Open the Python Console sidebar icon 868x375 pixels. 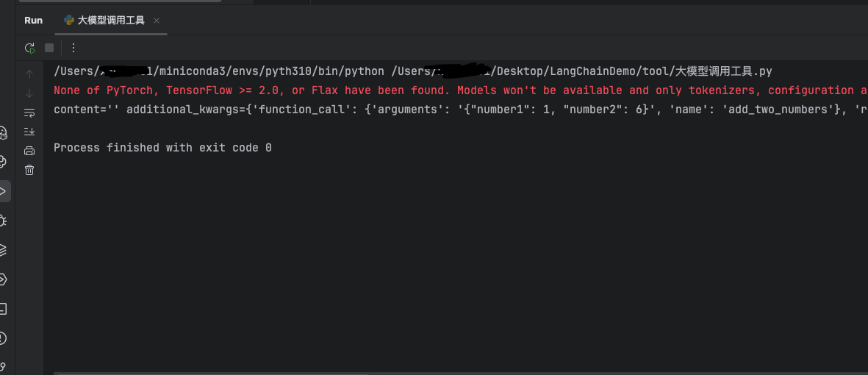pos(3,162)
